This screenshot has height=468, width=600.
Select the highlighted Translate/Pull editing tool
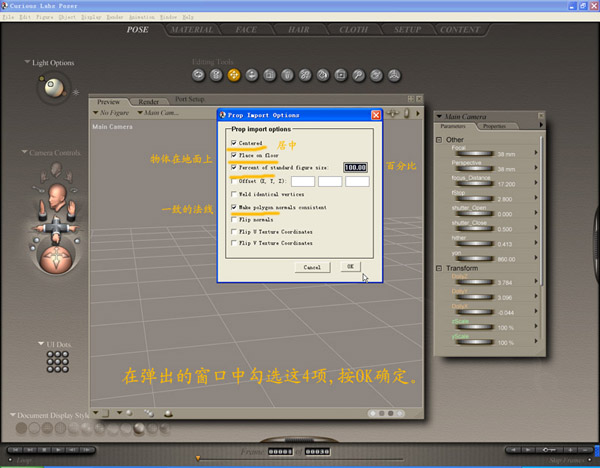click(x=233, y=75)
